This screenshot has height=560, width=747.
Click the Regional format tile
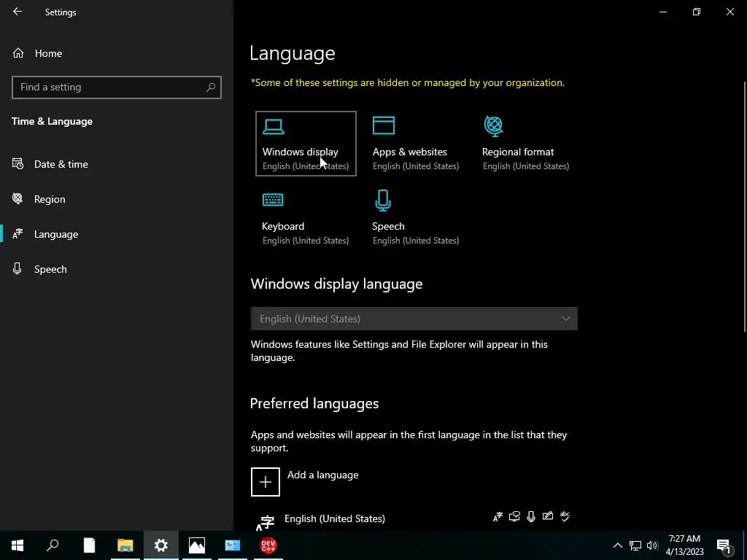point(526,144)
